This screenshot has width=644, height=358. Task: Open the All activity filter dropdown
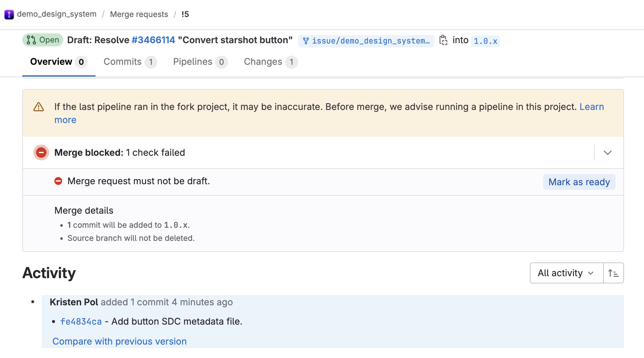(566, 273)
